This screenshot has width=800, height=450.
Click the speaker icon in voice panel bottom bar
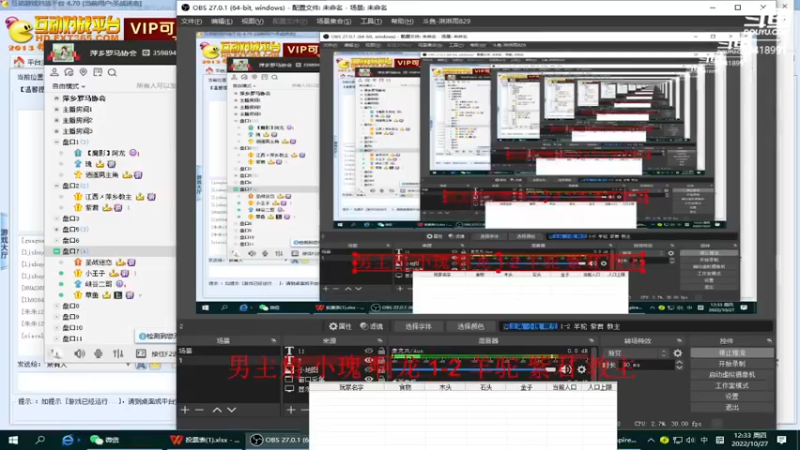80,354
